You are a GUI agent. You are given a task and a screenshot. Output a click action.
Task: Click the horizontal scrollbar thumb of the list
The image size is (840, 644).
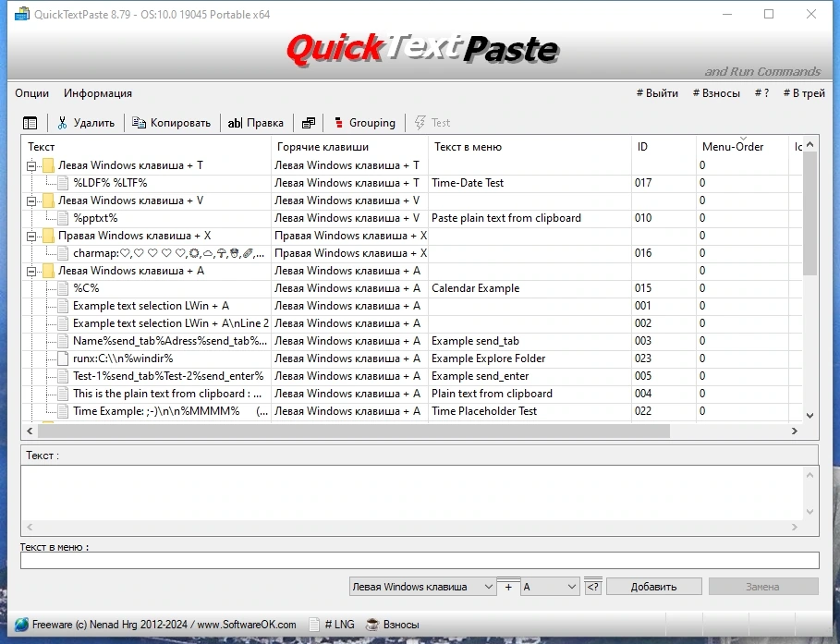tap(354, 431)
